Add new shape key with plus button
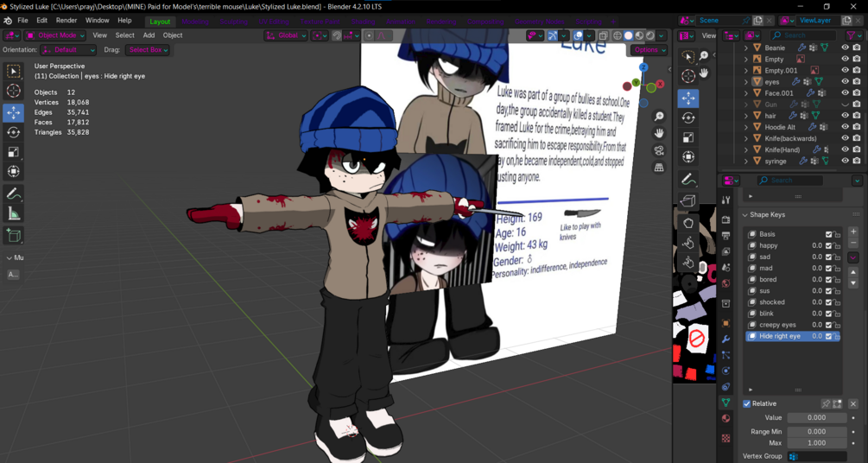 click(853, 231)
